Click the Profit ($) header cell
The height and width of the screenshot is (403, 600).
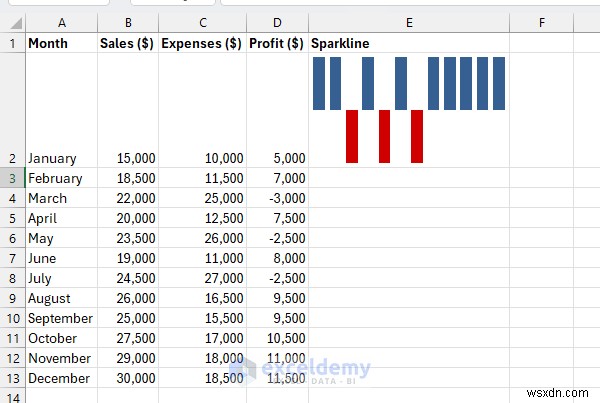coord(277,43)
